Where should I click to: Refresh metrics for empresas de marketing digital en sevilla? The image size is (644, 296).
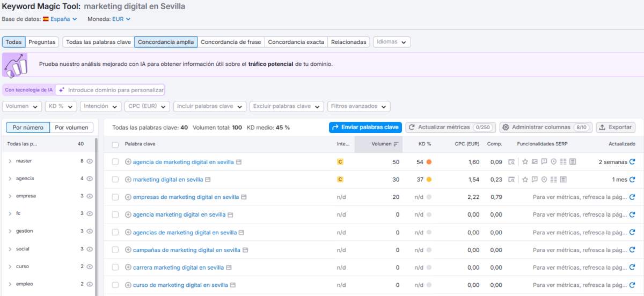(632, 197)
